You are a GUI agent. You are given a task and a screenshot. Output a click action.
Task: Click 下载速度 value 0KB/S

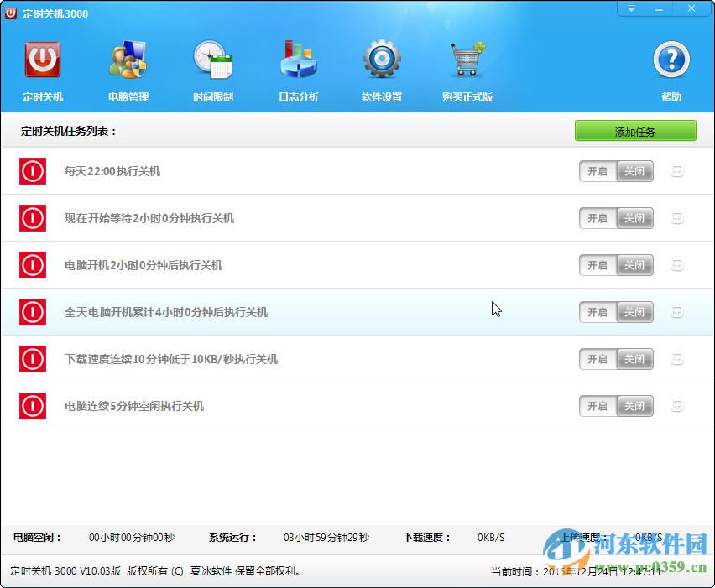491,538
